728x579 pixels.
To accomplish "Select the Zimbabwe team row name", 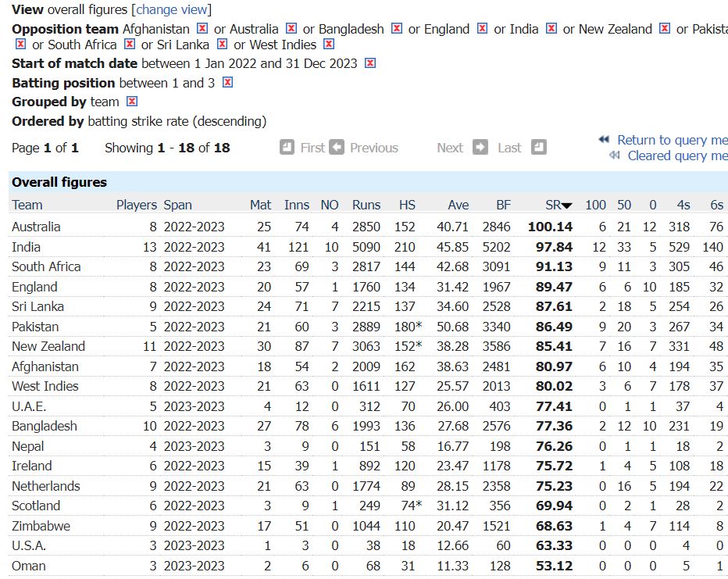I will [41, 526].
